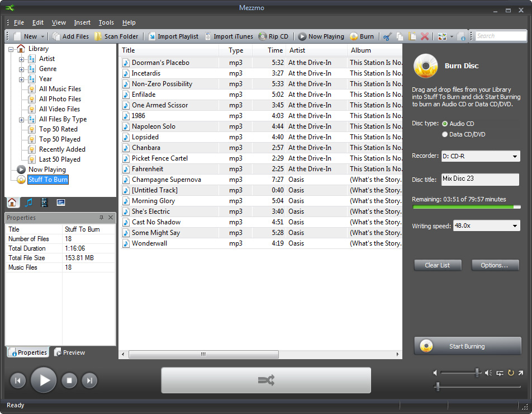Click the Copy icon in toolbar

tap(400, 36)
